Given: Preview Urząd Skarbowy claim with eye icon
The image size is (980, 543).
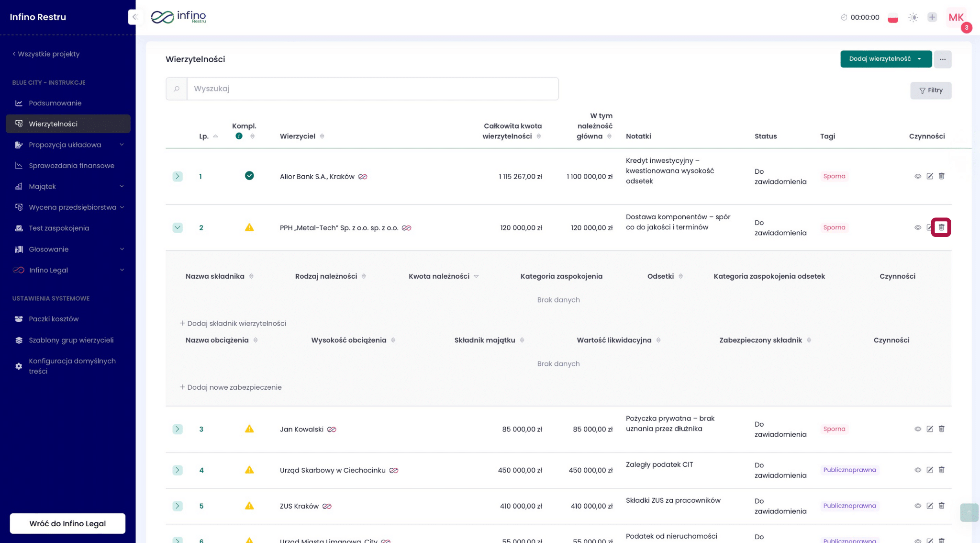Looking at the screenshot, I should click(x=918, y=470).
